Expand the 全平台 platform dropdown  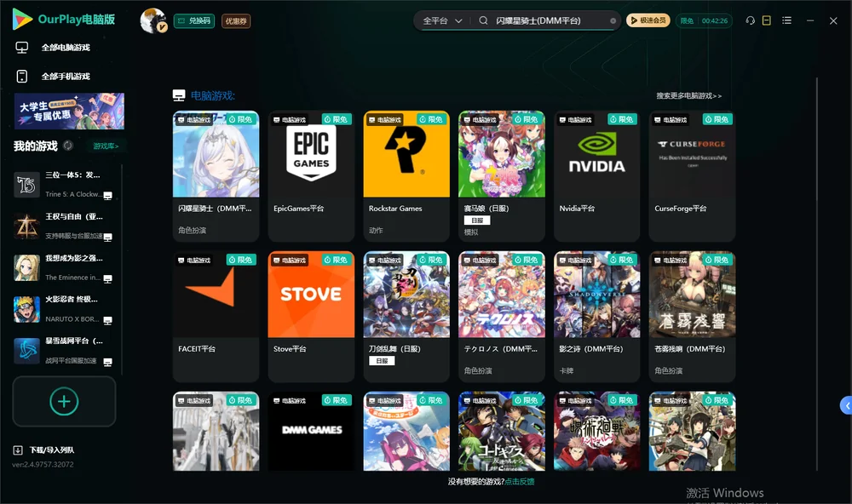[x=442, y=21]
